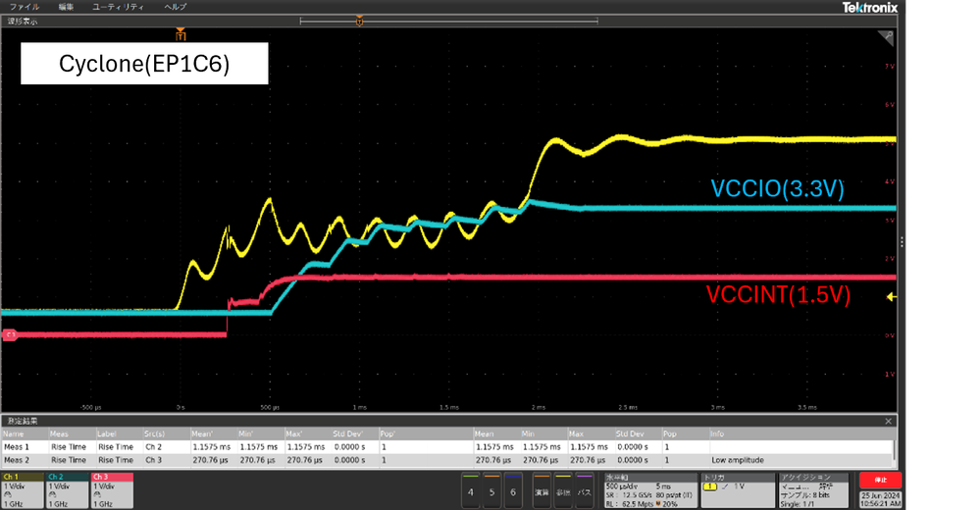This screenshot has width=980, height=510.
Task: Open the Ch 1 channel badge
Action: point(23,490)
